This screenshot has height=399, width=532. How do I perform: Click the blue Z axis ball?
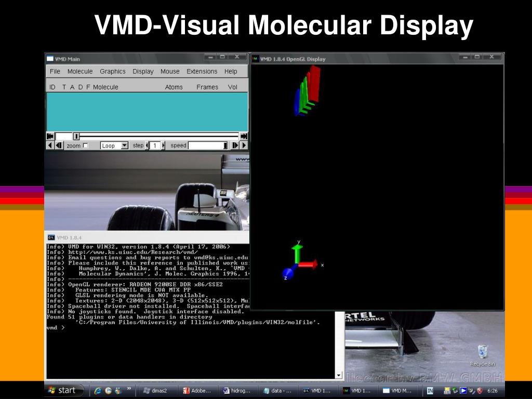(x=287, y=272)
